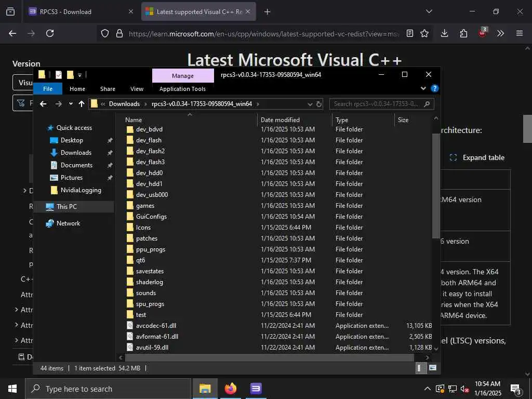The height and width of the screenshot is (399, 532).
Task: Click the file list horizontal scrollbar
Action: point(270,357)
